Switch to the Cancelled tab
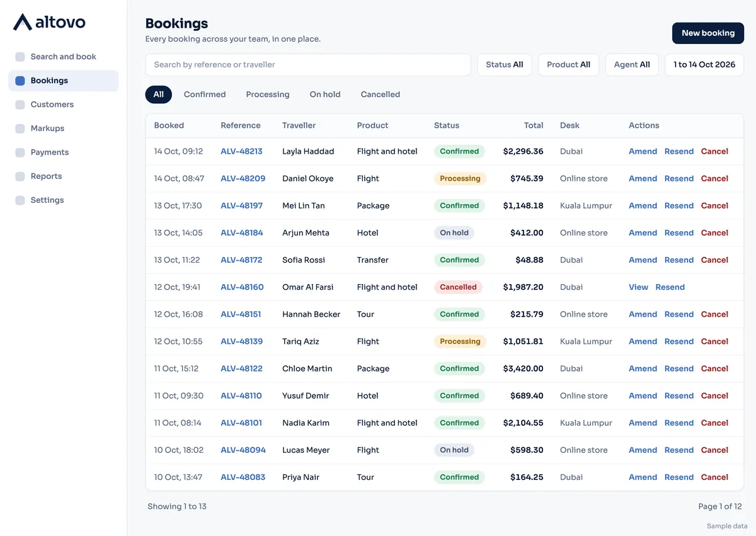Screen dimensions: 756x536 tap(381, 94)
